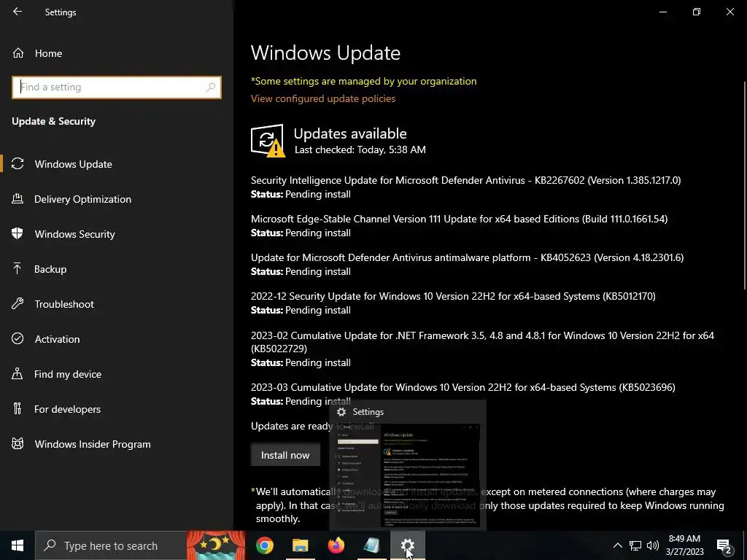747x560 pixels.
Task: Launch Firefox from the taskbar
Action: click(336, 545)
